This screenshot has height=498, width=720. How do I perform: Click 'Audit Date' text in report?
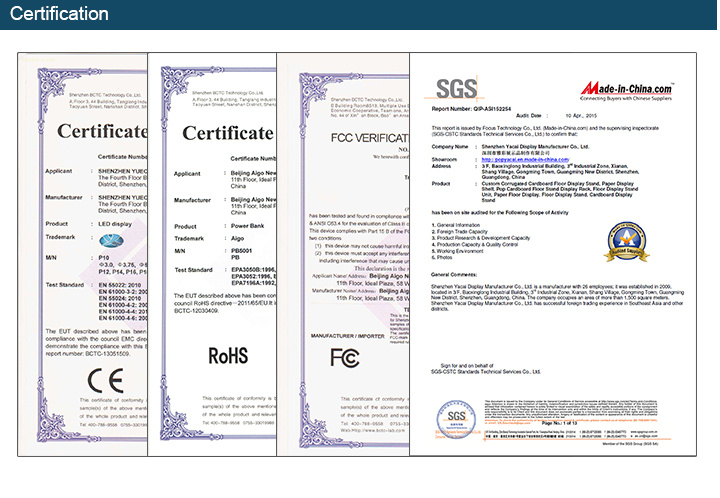[529, 116]
